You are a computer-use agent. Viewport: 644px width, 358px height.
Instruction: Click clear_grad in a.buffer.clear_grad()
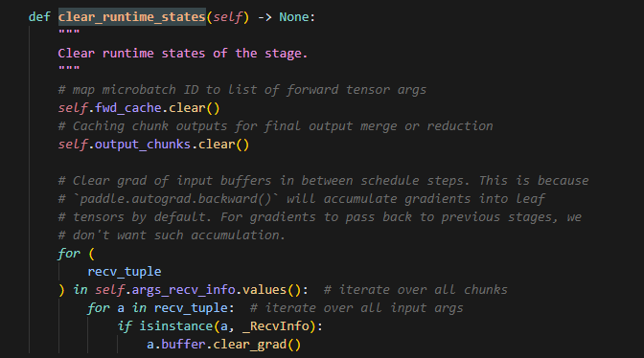click(x=250, y=345)
